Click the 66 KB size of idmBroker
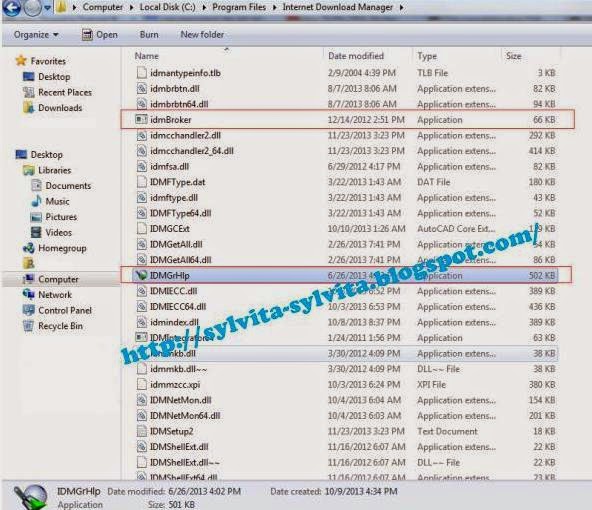 pyautogui.click(x=544, y=119)
